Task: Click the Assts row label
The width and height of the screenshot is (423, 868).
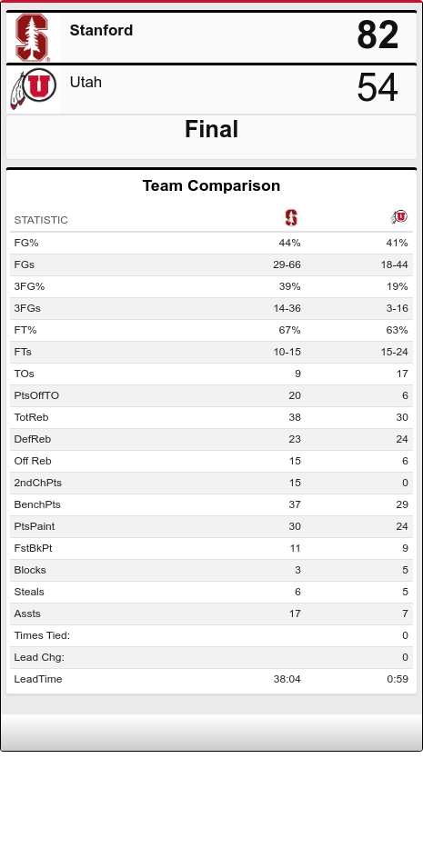Action: tap(27, 614)
